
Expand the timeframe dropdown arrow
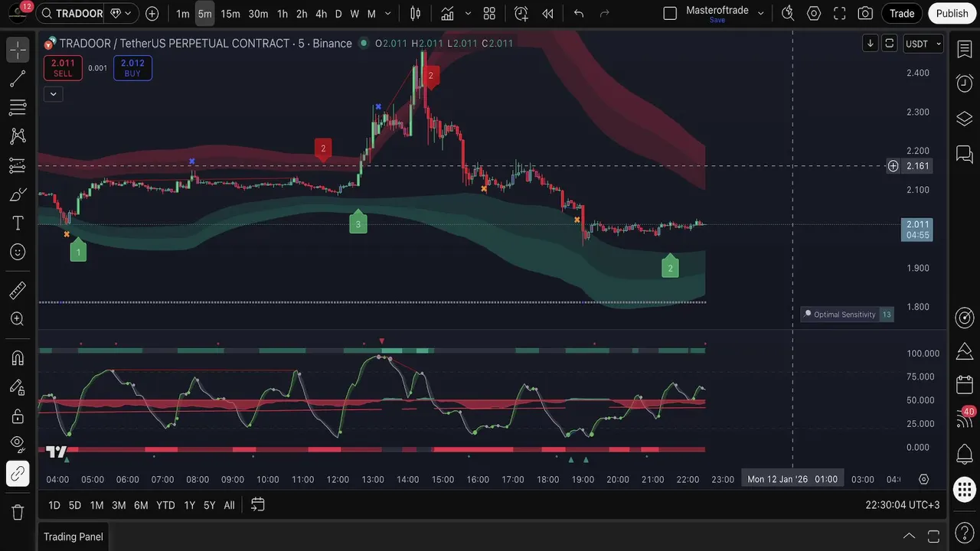[388, 14]
